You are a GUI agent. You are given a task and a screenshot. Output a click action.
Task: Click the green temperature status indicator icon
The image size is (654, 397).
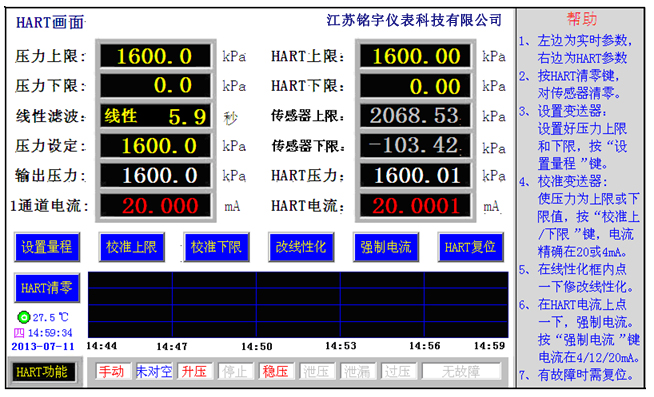(x=23, y=317)
